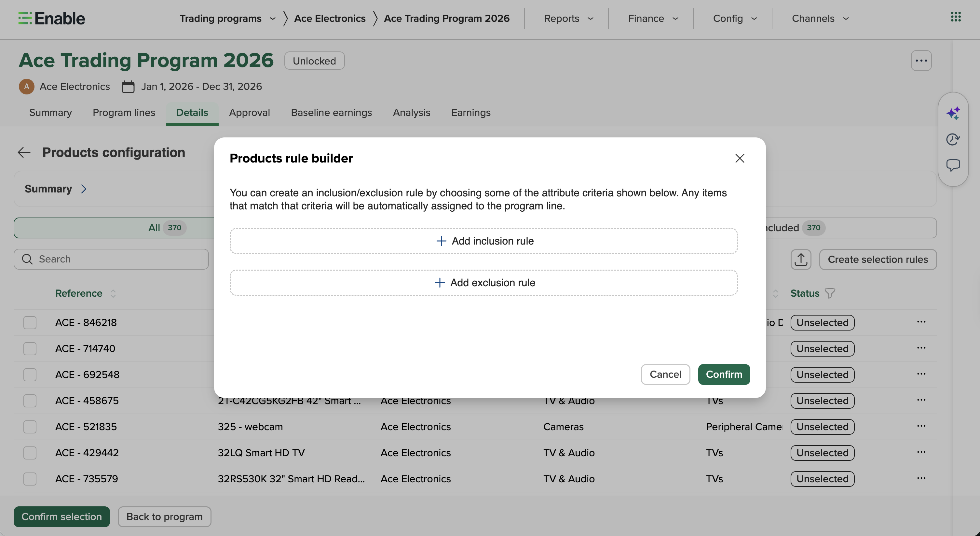The height and width of the screenshot is (536, 980).
Task: Open row menu for ACE - 429442
Action: tap(921, 452)
